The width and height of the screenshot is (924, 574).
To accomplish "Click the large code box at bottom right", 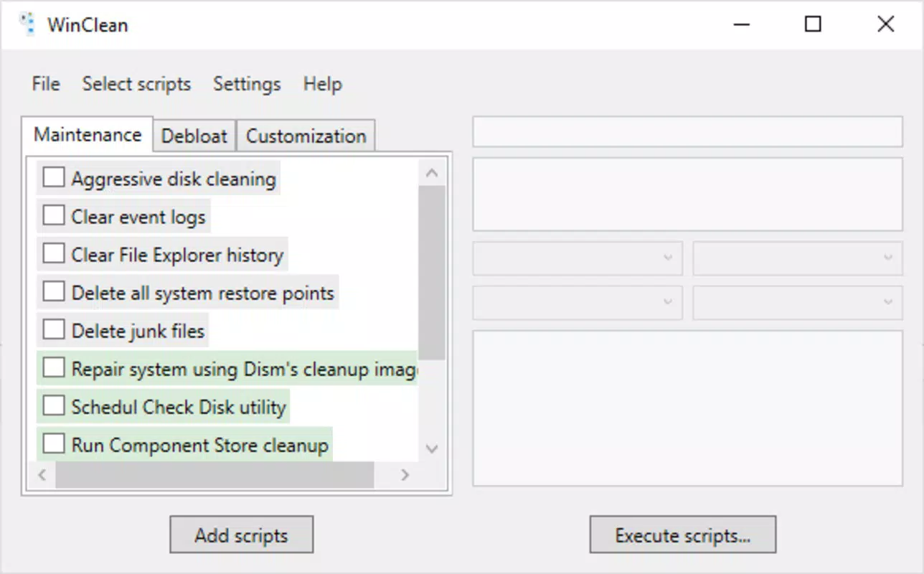I will pyautogui.click(x=687, y=408).
